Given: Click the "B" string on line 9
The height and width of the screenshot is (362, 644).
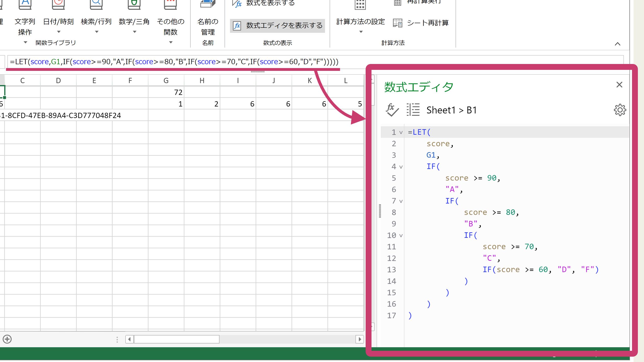Looking at the screenshot, I should pyautogui.click(x=471, y=224).
